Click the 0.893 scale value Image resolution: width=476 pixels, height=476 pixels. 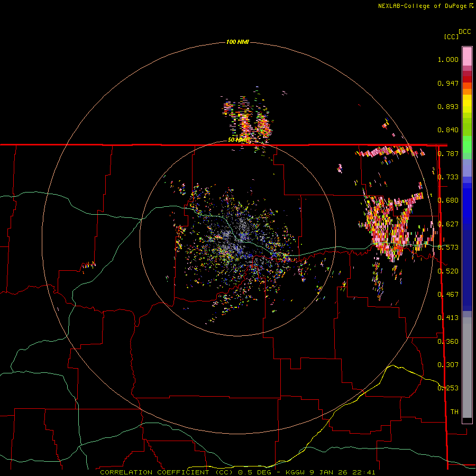[448, 106]
